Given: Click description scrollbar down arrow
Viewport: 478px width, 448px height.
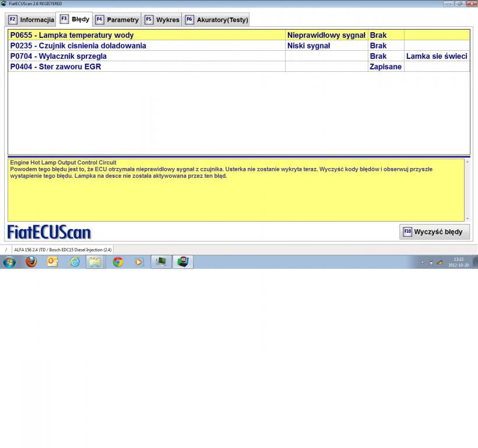Looking at the screenshot, I should [x=468, y=219].
